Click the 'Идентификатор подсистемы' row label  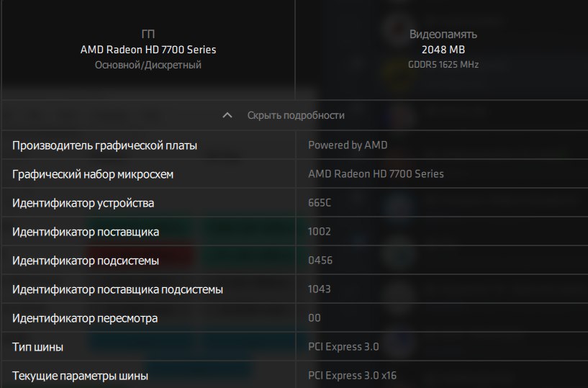86,261
